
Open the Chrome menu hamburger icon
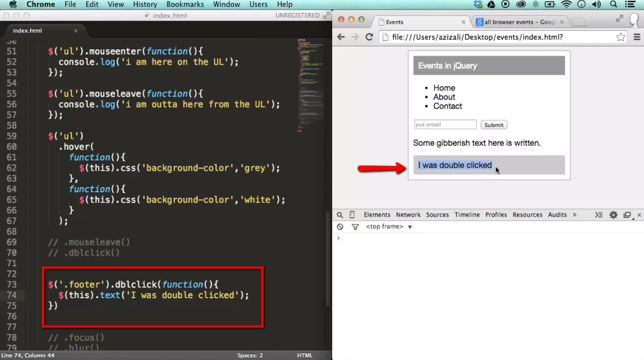(637, 36)
